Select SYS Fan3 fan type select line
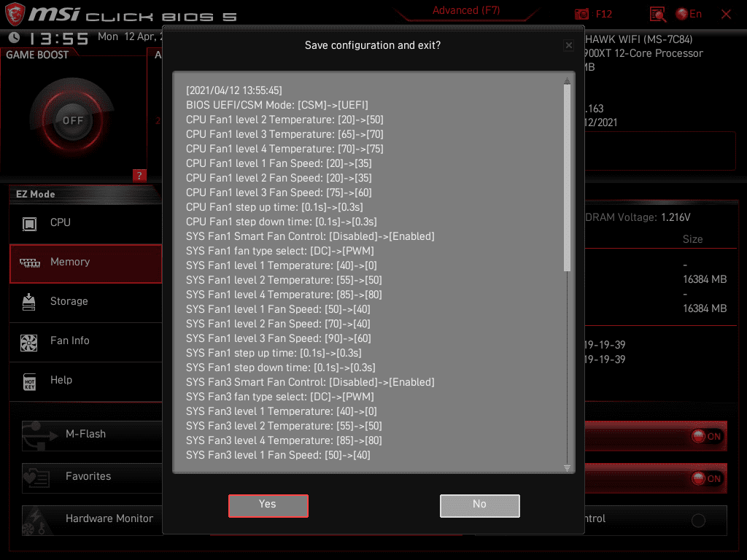747x560 pixels. tap(280, 397)
